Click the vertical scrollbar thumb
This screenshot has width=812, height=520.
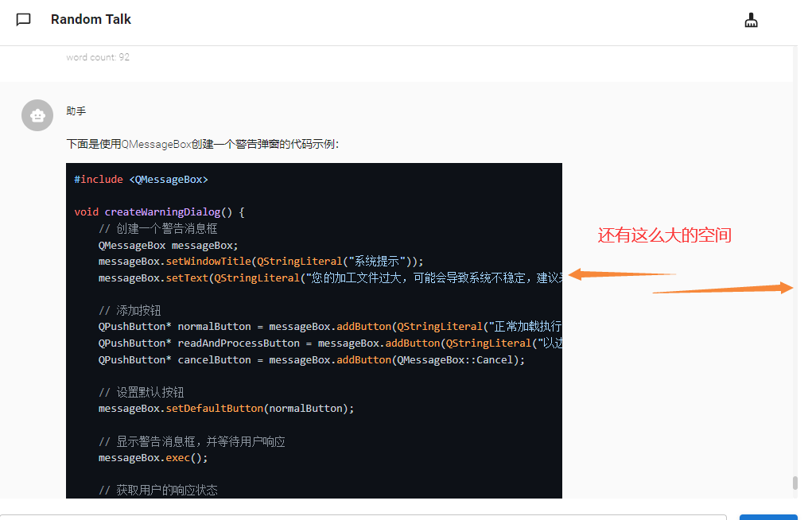pos(795,483)
